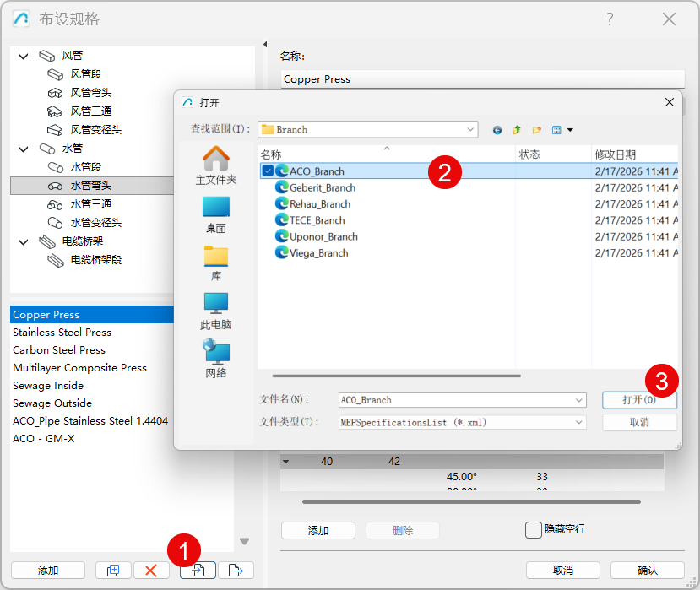
Task: Open the view menu dropdown arrow
Action: tap(570, 130)
